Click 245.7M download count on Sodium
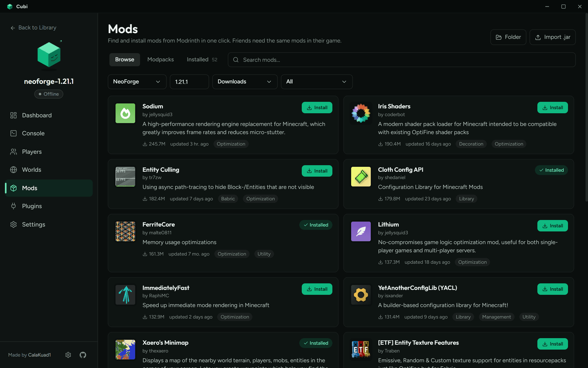This screenshot has width=588, height=368. tap(154, 144)
